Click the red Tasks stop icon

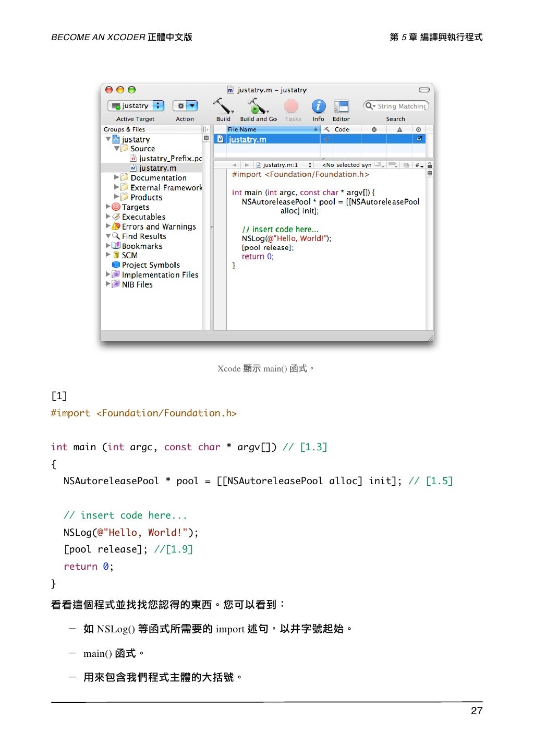[291, 106]
